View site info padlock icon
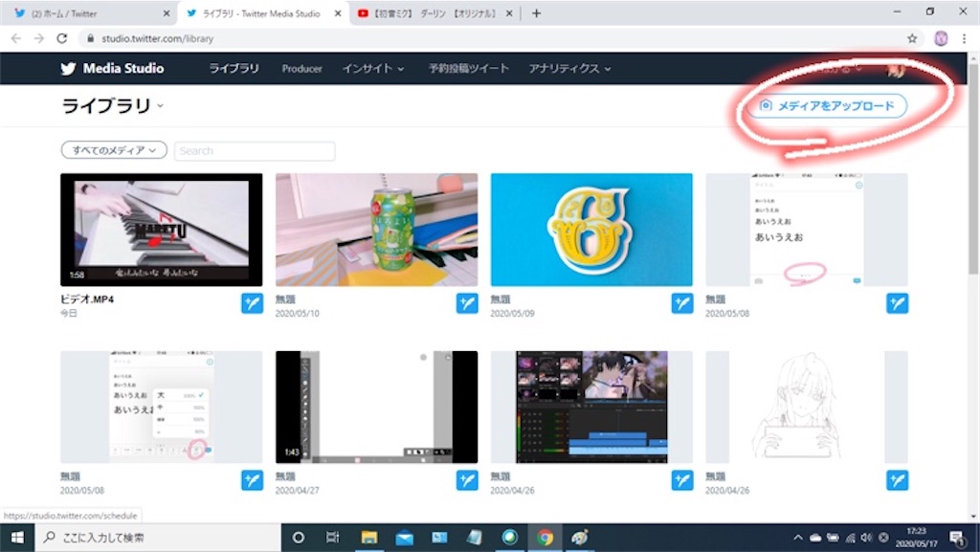This screenshot has width=980, height=552. tap(91, 38)
